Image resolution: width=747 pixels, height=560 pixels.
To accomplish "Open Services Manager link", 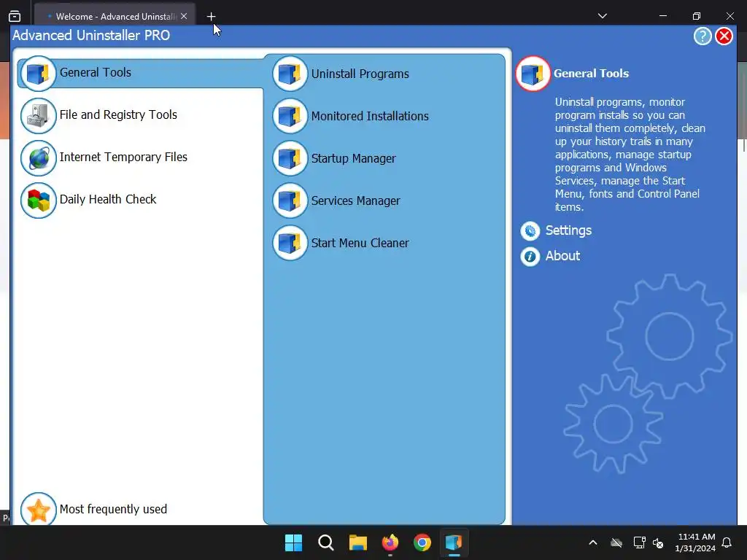I will click(x=355, y=201).
